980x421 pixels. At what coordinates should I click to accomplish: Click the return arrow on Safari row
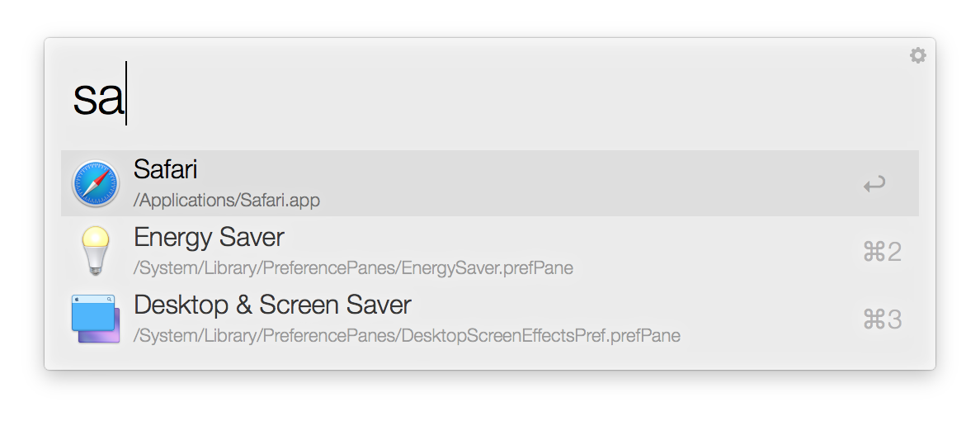(874, 184)
